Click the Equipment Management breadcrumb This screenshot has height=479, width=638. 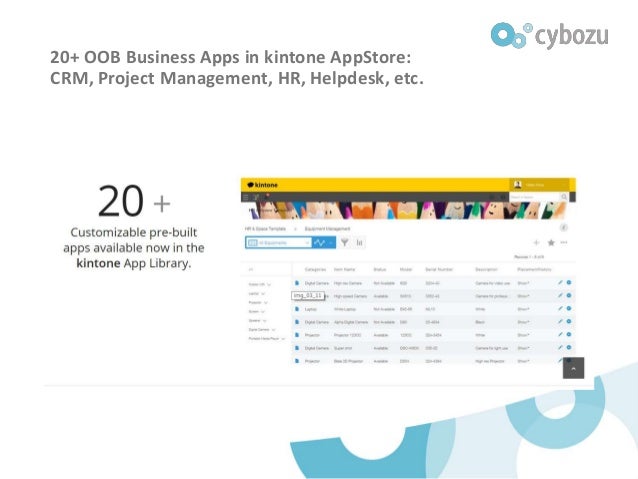click(x=327, y=229)
